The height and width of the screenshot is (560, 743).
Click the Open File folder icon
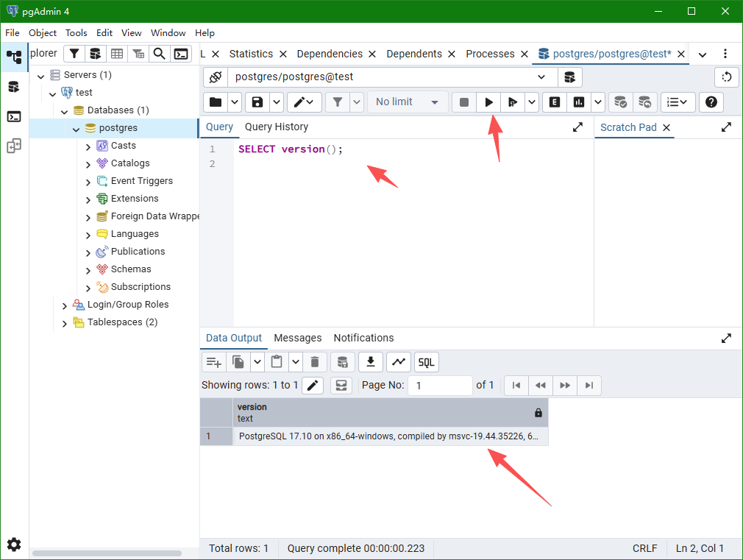[x=216, y=102]
